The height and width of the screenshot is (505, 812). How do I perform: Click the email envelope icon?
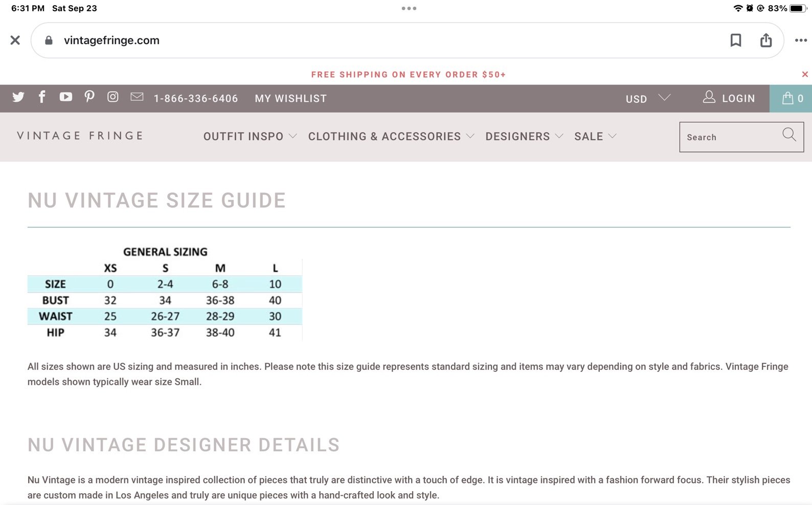tap(137, 97)
